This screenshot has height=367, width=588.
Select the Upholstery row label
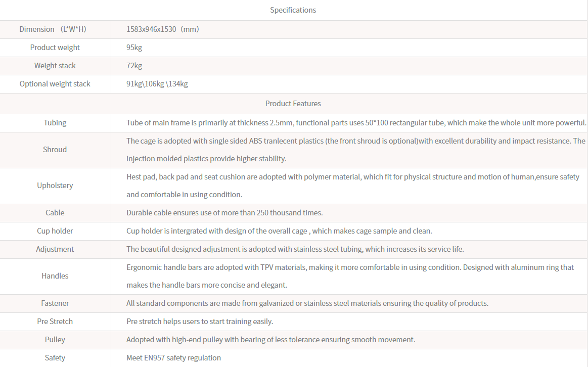point(55,186)
